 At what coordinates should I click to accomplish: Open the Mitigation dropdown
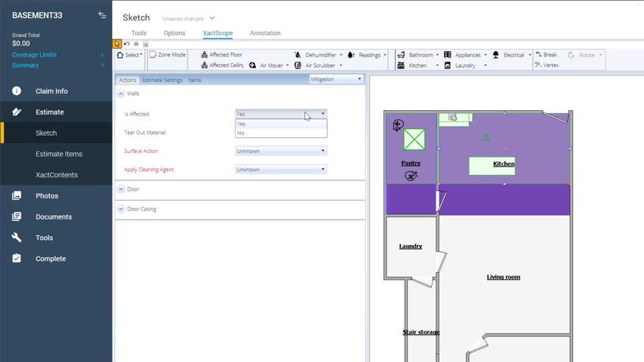[x=336, y=79]
